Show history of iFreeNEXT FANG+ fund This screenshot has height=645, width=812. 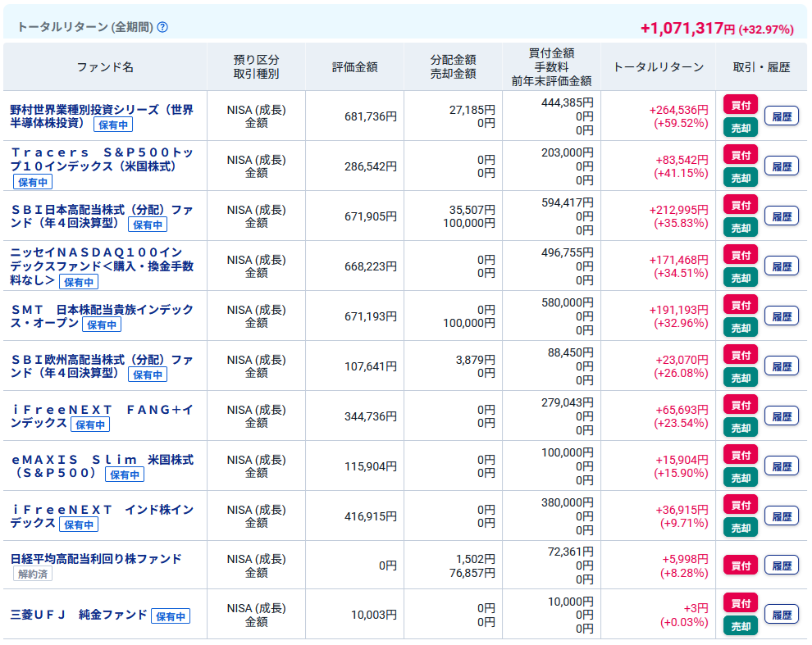(782, 416)
